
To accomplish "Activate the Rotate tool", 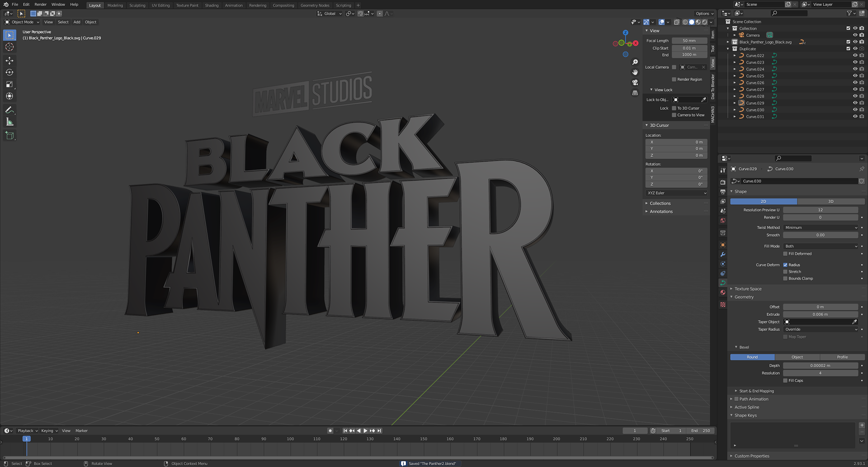I will (x=9, y=72).
